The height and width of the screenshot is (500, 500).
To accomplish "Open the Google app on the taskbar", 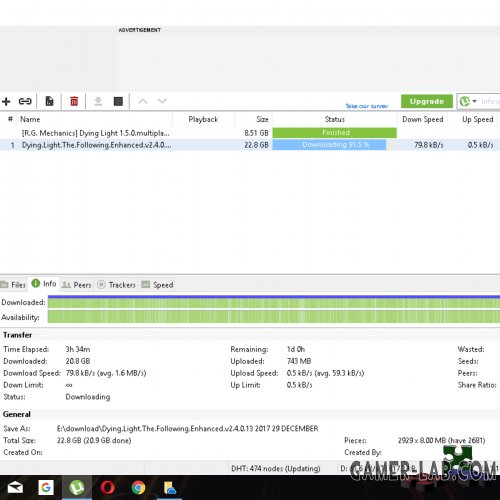I will (46, 488).
